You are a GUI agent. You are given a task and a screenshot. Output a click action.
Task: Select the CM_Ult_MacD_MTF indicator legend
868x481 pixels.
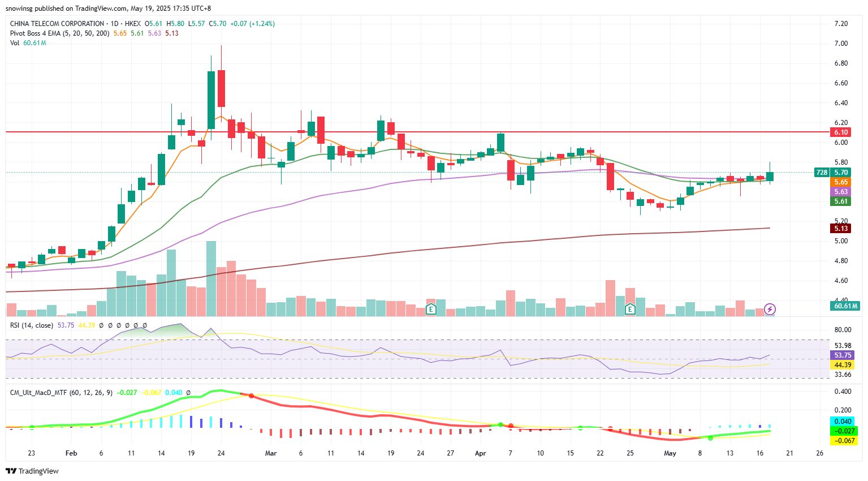[61, 392]
